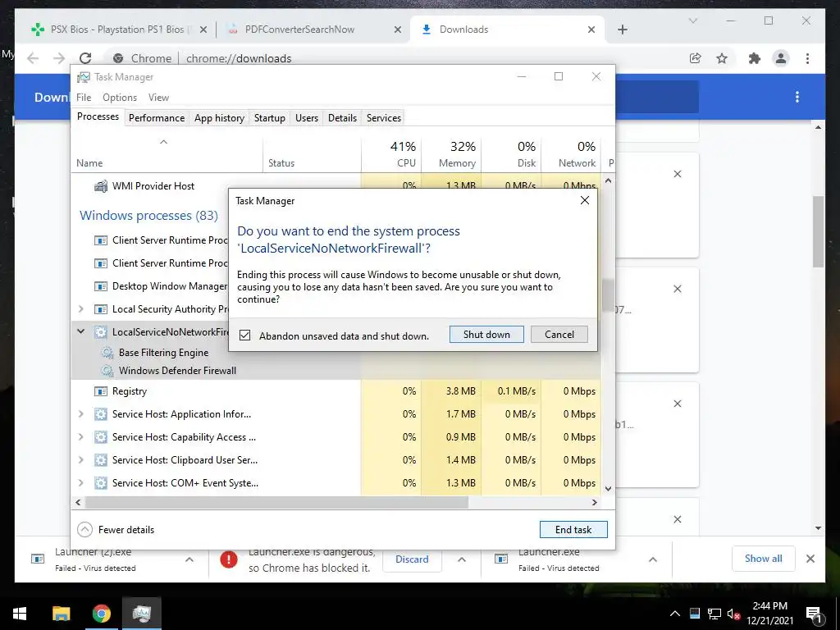This screenshot has width=840, height=630.
Task: Discard the dangerous Launcher.exe download
Action: point(412,559)
